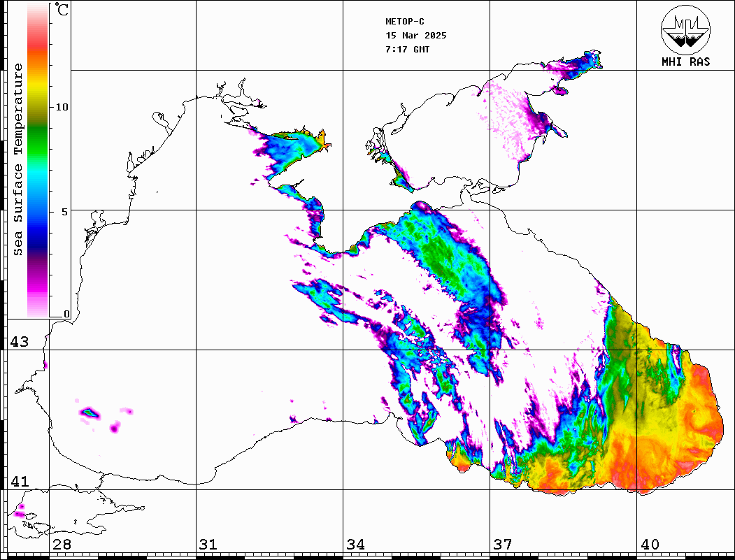Image resolution: width=735 pixels, height=560 pixels.
Task: Click the longitude label "28"
Action: (x=62, y=545)
